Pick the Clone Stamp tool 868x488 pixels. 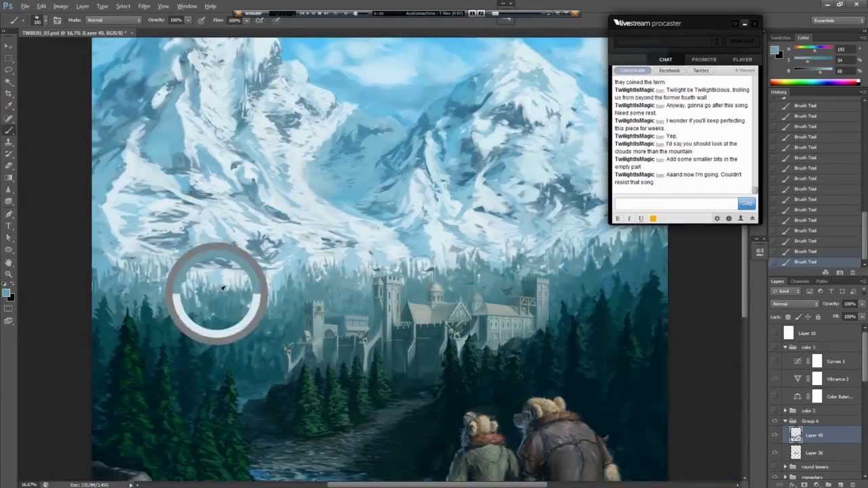coord(8,142)
